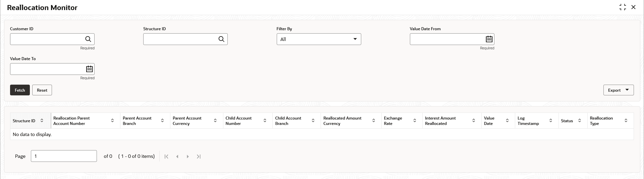Open the Value Date From calendar picker
The height and width of the screenshot is (179, 644).
pos(489,39)
